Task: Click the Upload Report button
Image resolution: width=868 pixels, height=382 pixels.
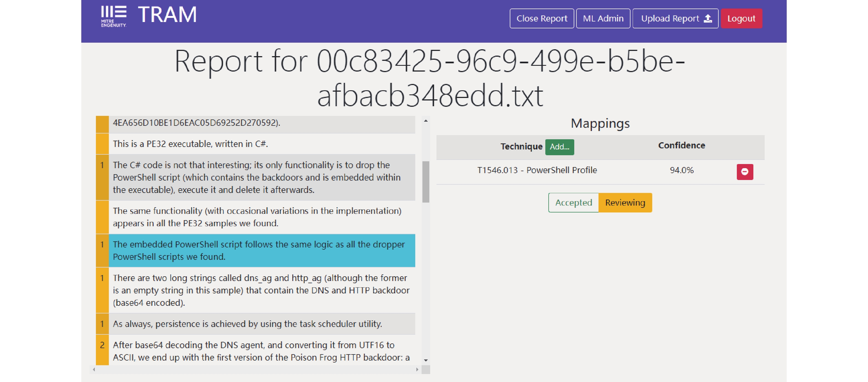Action: pos(675,18)
